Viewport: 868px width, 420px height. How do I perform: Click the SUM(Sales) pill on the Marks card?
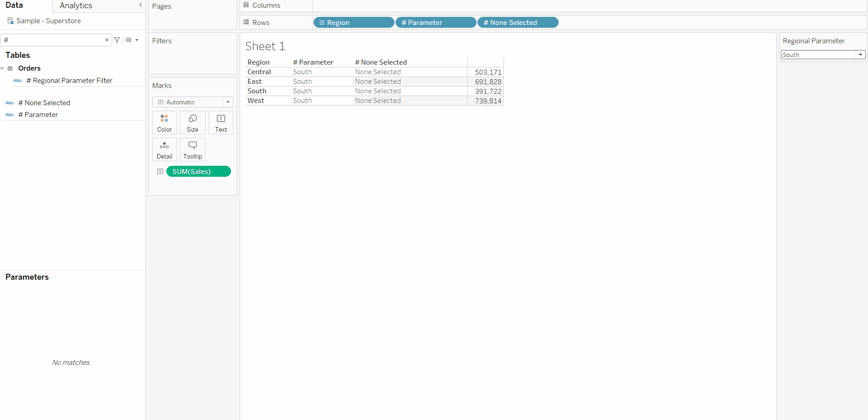point(198,171)
